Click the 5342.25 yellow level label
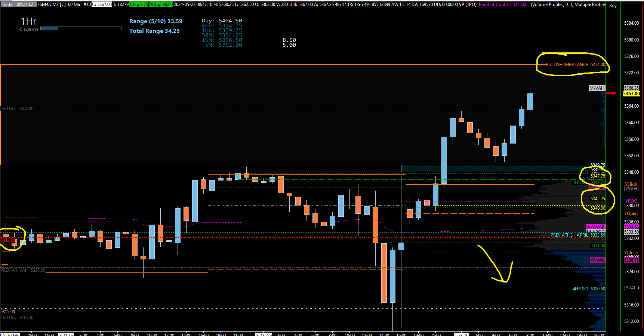 pyautogui.click(x=598, y=199)
